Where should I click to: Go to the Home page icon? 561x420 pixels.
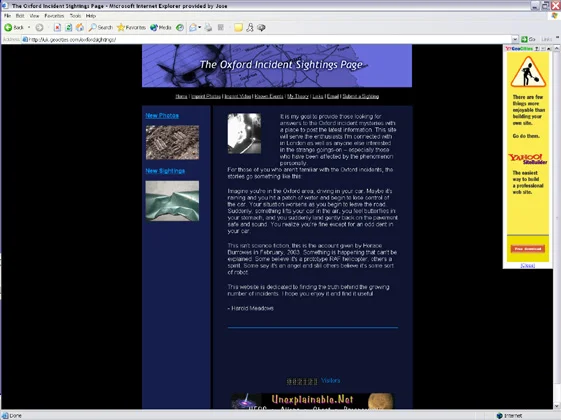click(80, 28)
